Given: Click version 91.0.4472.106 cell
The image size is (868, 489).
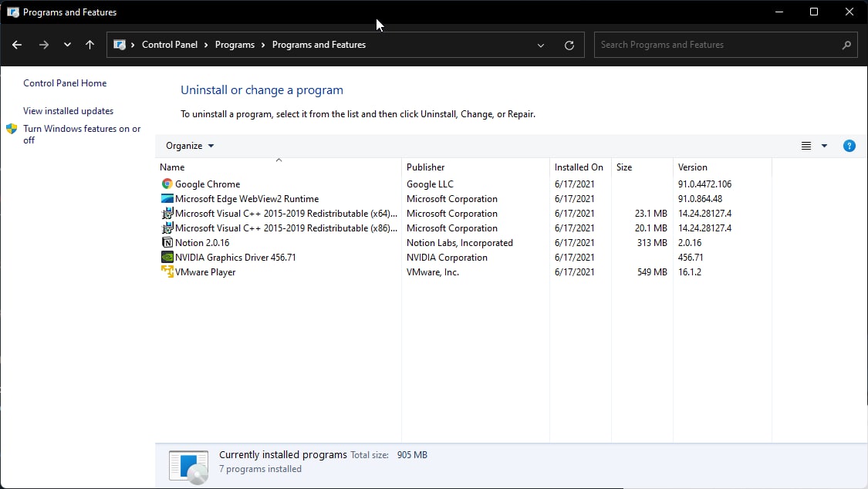Looking at the screenshot, I should click(x=704, y=184).
